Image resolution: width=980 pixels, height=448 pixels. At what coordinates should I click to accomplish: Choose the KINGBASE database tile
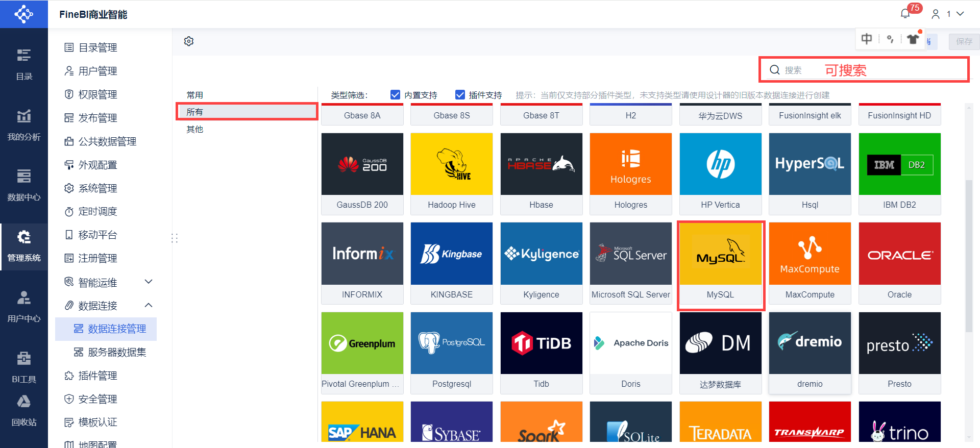(452, 263)
